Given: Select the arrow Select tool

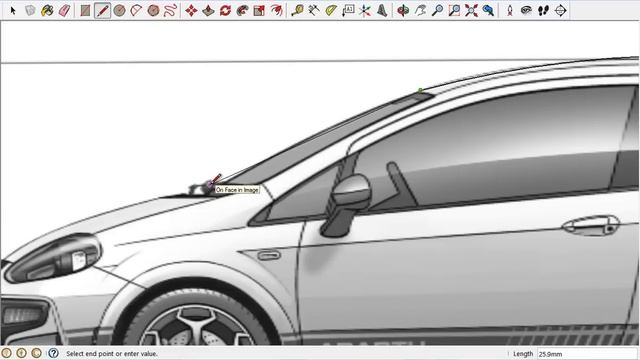Looking at the screenshot, I should pos(13,11).
